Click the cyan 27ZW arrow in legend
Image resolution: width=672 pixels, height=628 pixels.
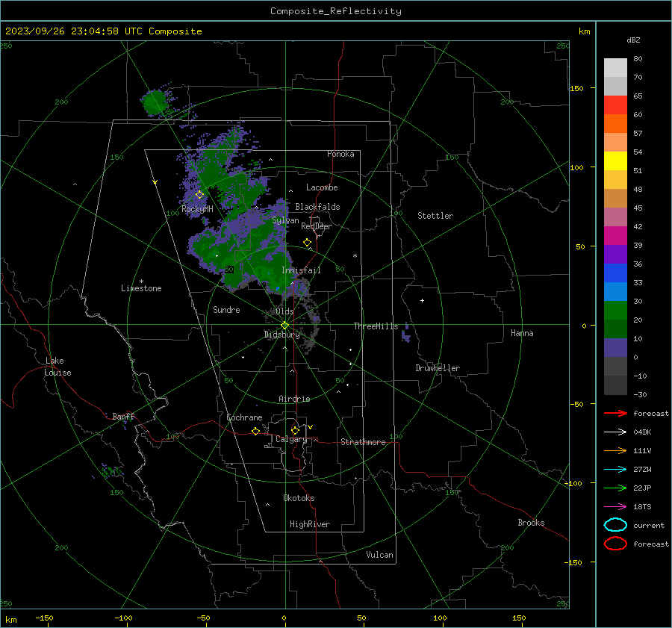[x=615, y=470]
